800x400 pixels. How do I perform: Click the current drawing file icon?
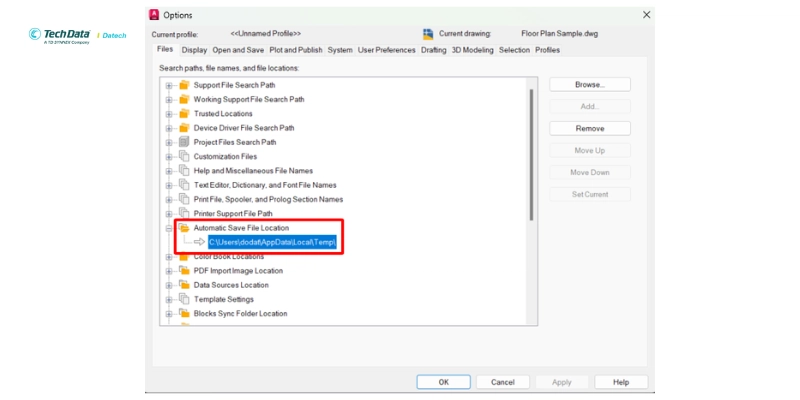click(x=428, y=34)
